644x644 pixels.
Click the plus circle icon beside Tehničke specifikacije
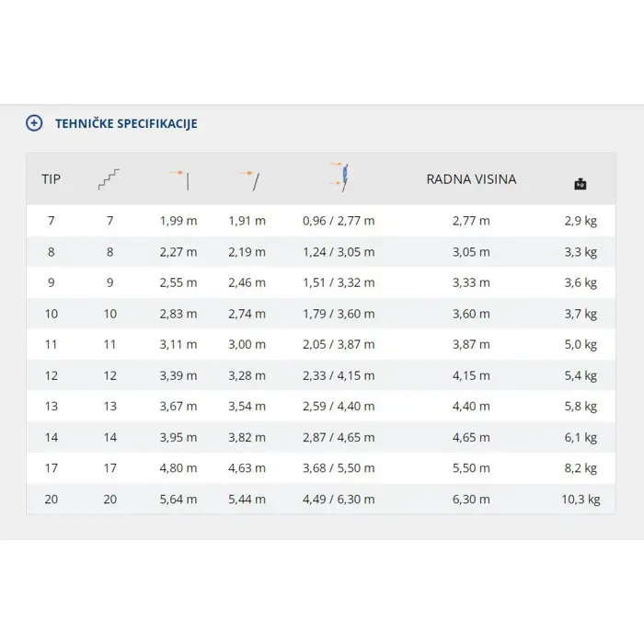[x=34, y=123]
